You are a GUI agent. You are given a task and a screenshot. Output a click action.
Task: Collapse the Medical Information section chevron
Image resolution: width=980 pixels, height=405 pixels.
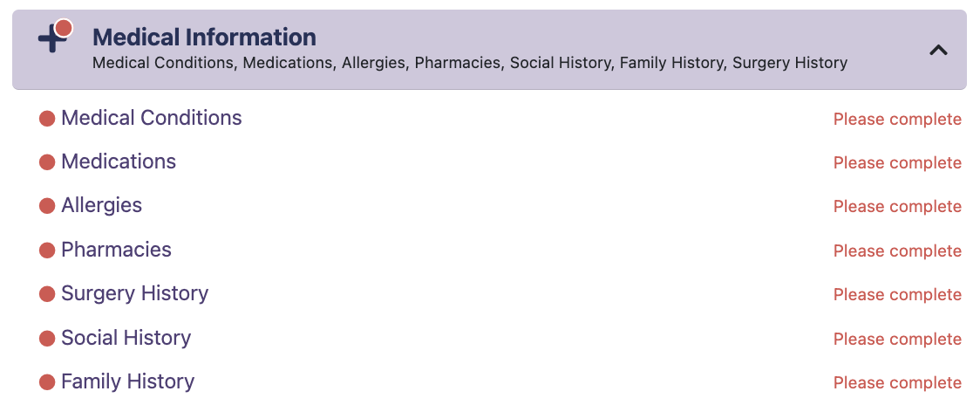pyautogui.click(x=938, y=51)
